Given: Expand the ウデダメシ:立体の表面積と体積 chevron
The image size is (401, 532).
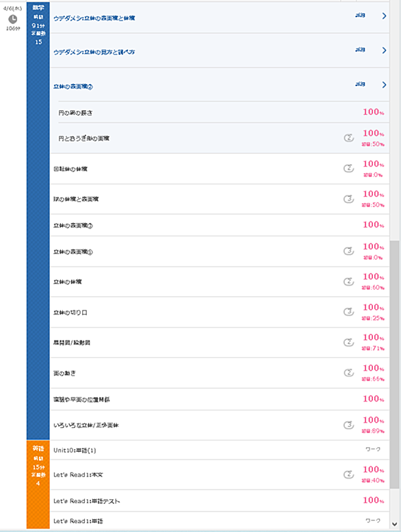Looking at the screenshot, I should click(384, 16).
